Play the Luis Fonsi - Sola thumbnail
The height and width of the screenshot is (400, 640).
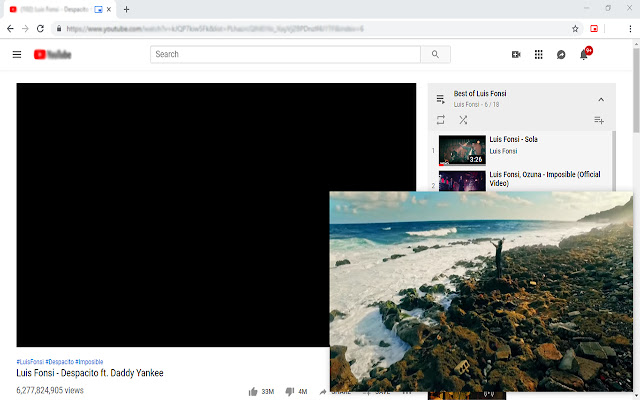pyautogui.click(x=462, y=150)
